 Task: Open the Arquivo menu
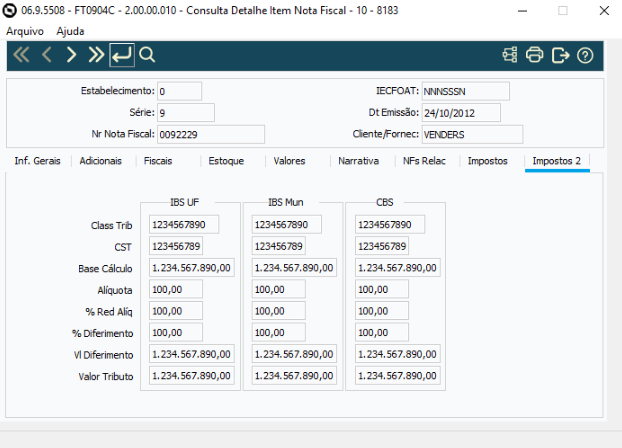point(25,31)
